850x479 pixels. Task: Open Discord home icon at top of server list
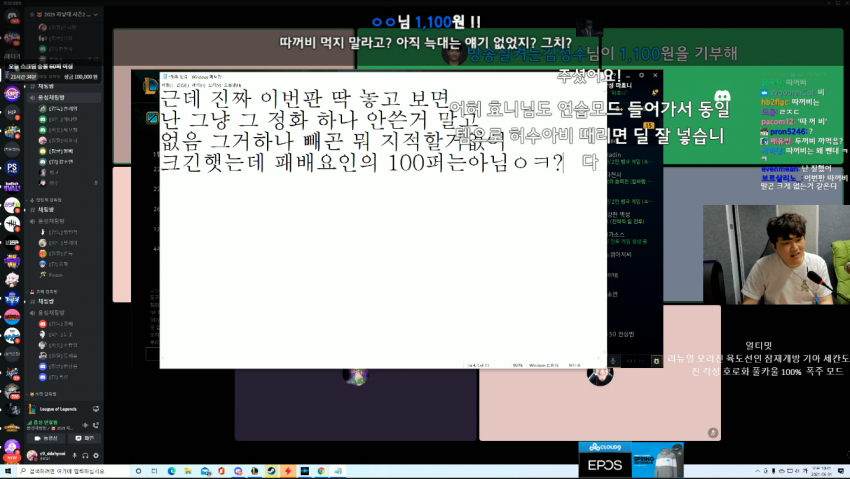coord(12,16)
